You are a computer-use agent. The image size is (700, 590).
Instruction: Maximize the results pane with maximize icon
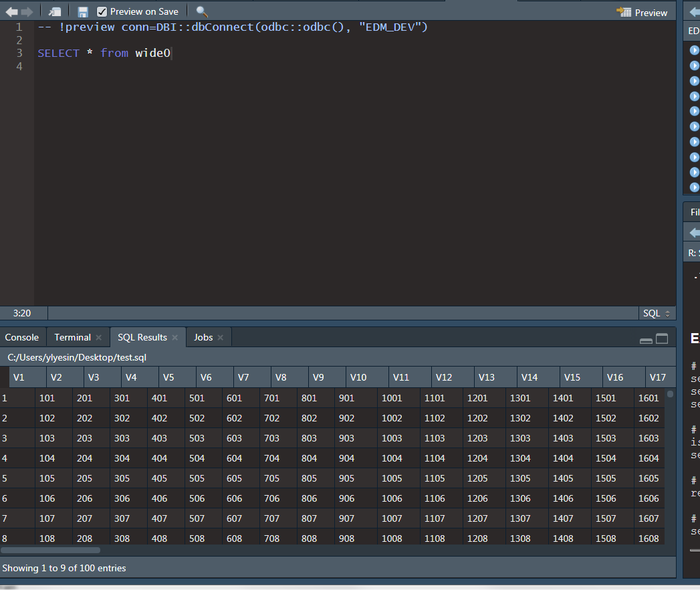(x=661, y=340)
